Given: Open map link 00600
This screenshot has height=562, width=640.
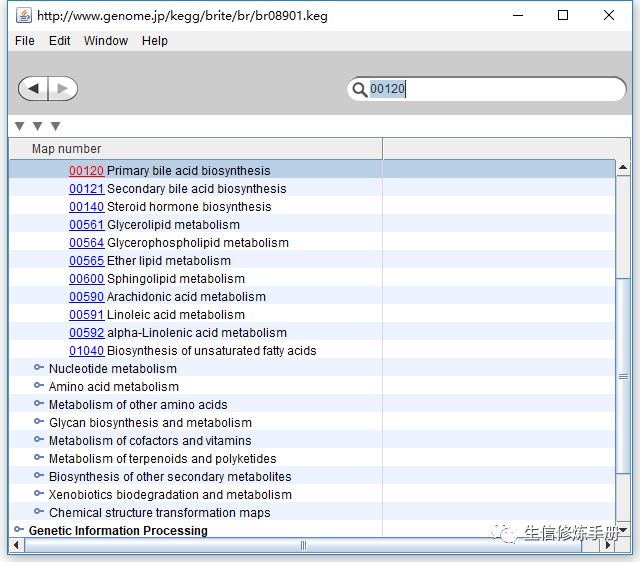Looking at the screenshot, I should [87, 278].
